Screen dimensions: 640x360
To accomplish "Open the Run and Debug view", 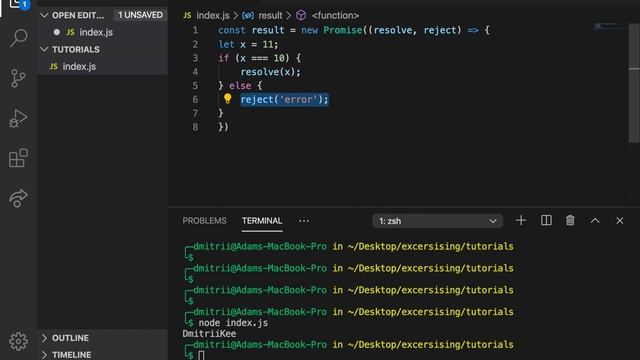I will [18, 118].
